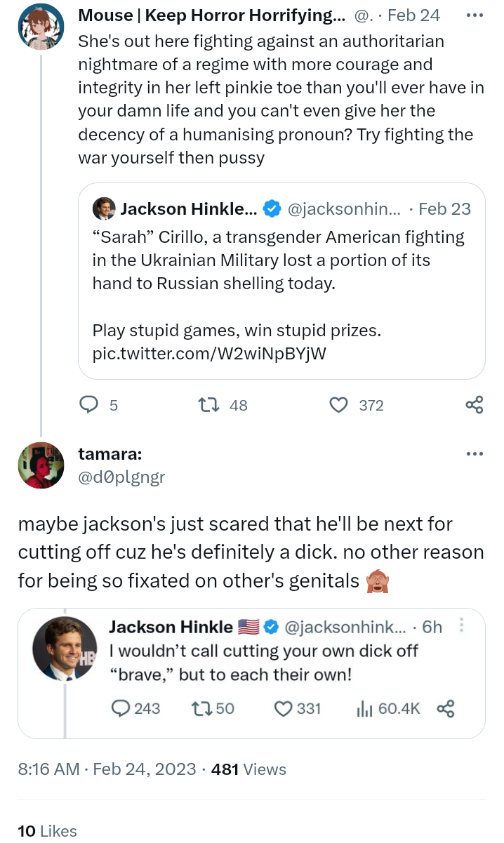
Task: Toggle the heart showing 331 likes
Action: click(283, 708)
